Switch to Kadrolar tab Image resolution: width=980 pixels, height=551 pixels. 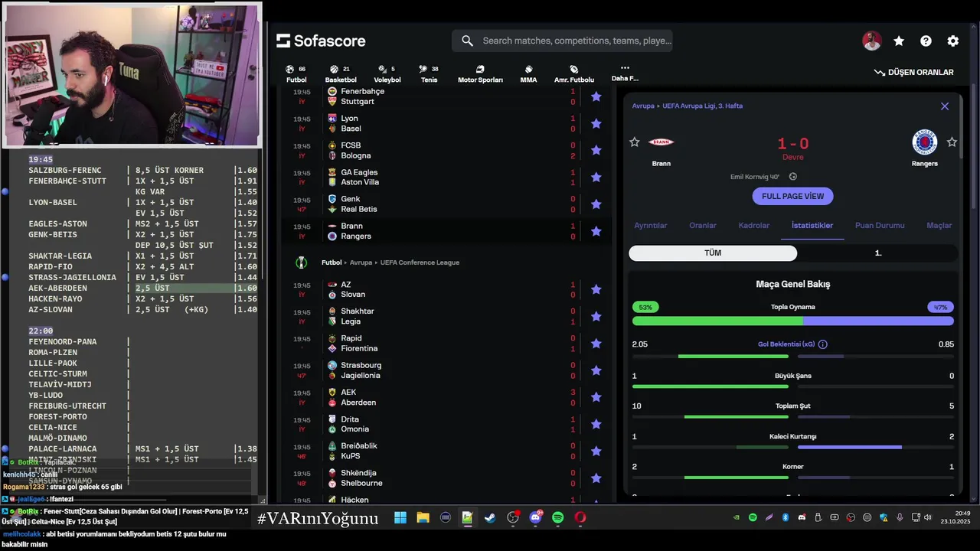click(754, 225)
